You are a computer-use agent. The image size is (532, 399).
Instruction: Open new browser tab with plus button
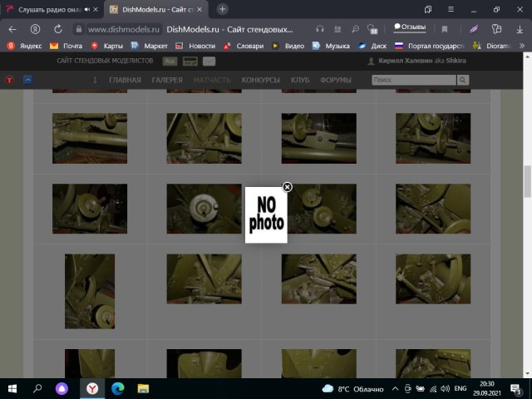pyautogui.click(x=222, y=9)
